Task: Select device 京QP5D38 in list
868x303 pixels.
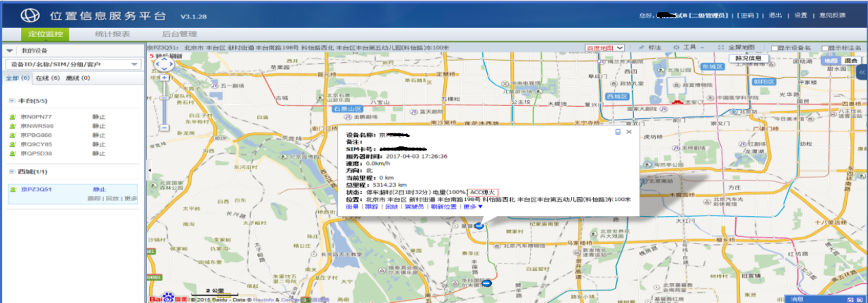Action: click(x=36, y=153)
